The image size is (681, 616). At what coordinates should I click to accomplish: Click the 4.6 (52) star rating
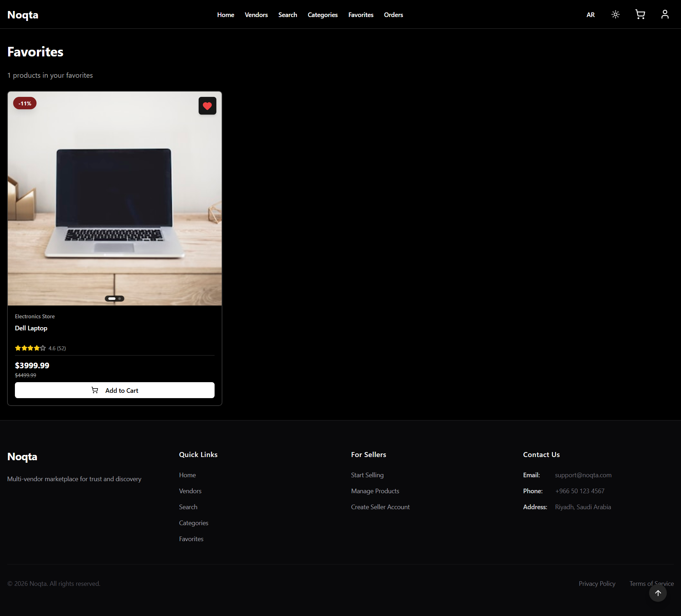(x=40, y=348)
